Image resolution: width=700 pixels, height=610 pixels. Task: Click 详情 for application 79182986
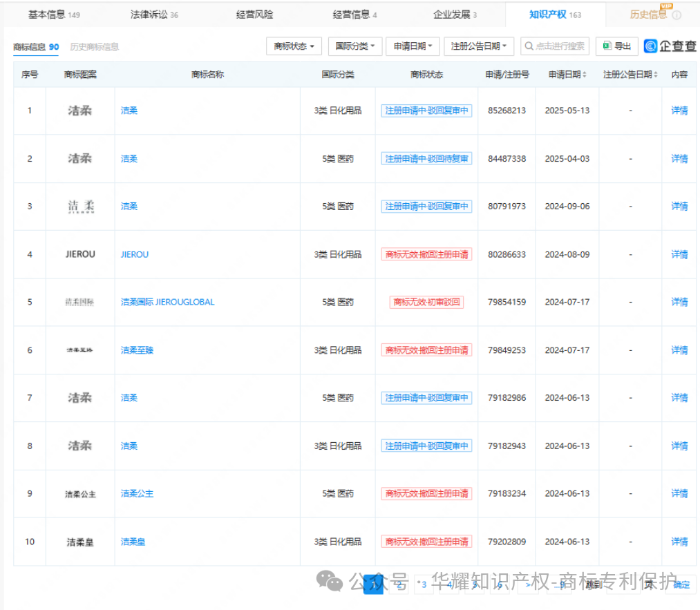[679, 398]
